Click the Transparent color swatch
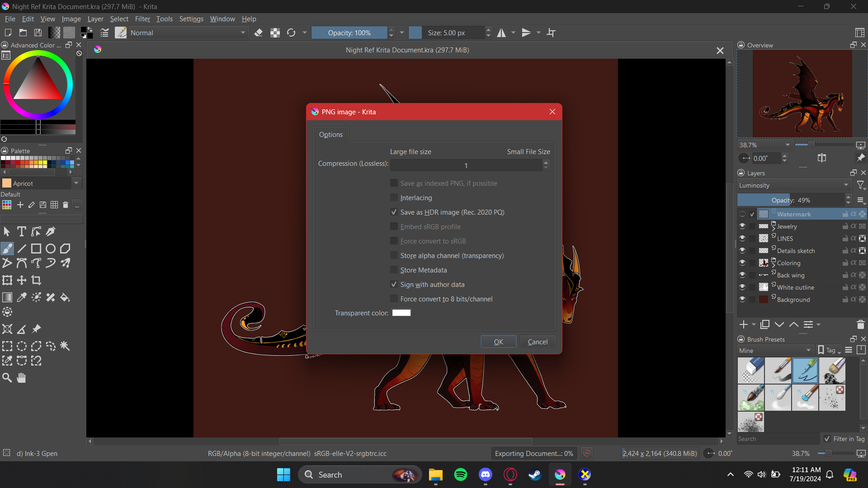Image resolution: width=868 pixels, height=488 pixels. pyautogui.click(x=401, y=313)
